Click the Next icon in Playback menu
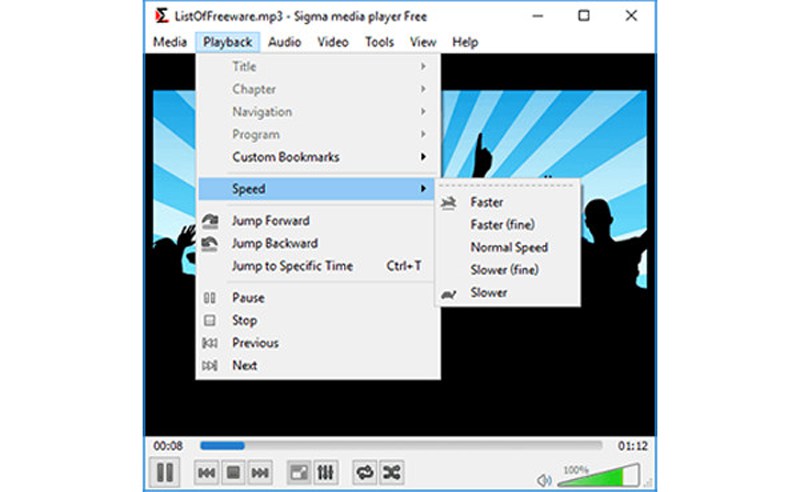The image size is (800, 492). 210,365
